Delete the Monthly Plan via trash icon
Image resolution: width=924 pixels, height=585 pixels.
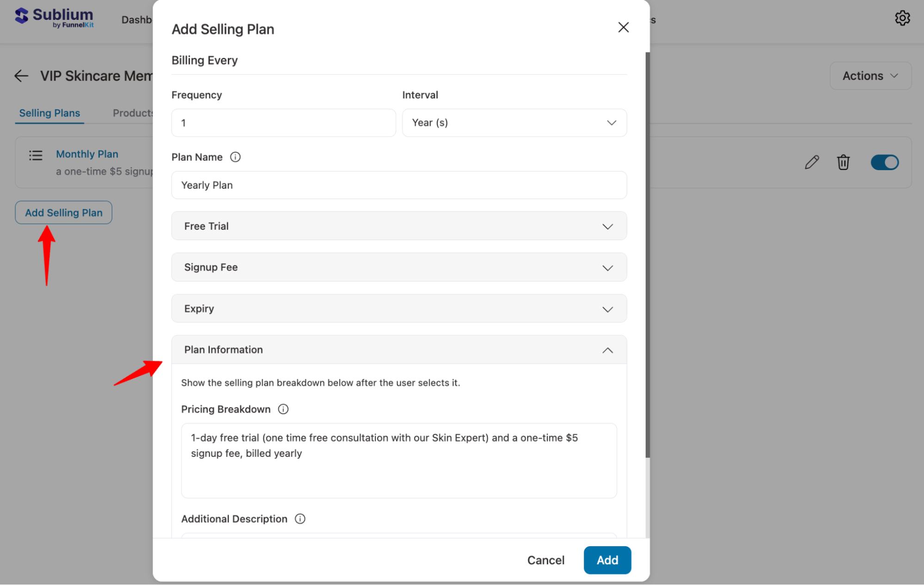(843, 162)
